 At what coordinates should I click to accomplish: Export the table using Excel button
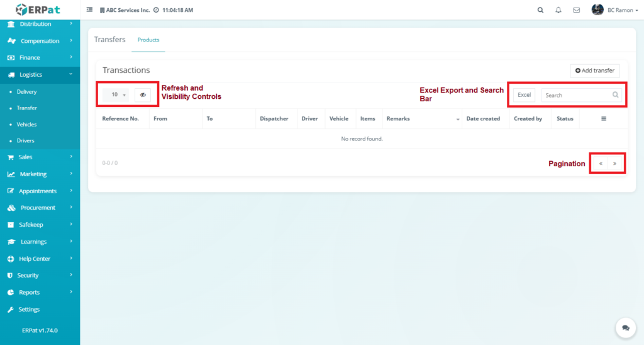[x=524, y=95]
